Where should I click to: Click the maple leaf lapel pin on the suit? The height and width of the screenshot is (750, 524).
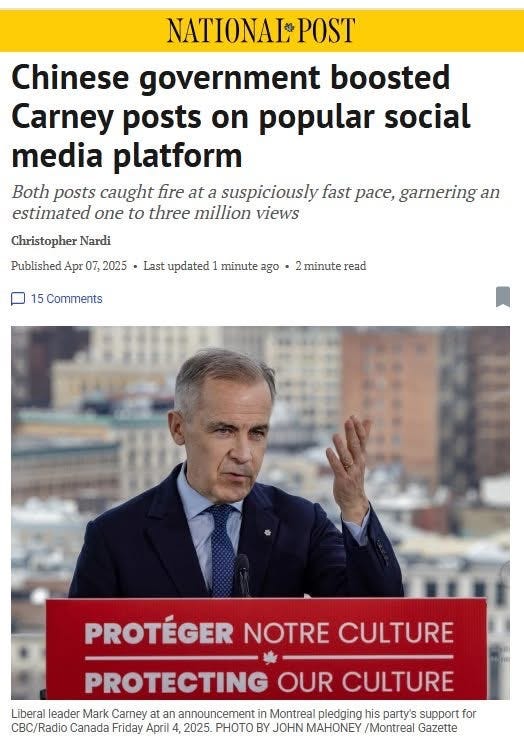tap(268, 532)
